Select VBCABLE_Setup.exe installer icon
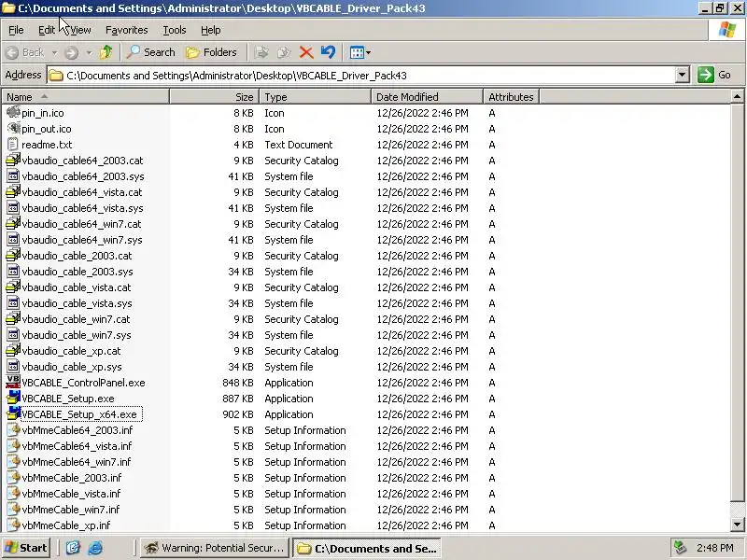 tap(13, 398)
